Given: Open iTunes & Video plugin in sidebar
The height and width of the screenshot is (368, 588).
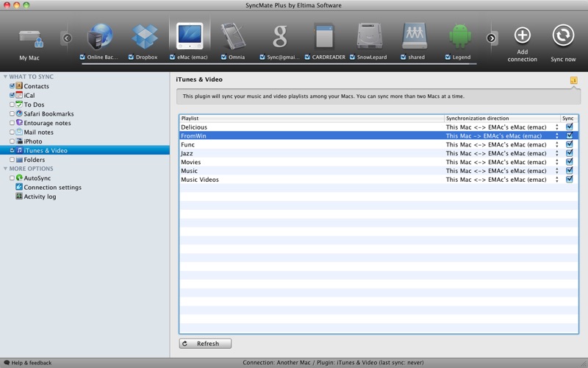Looking at the screenshot, I should [85, 150].
